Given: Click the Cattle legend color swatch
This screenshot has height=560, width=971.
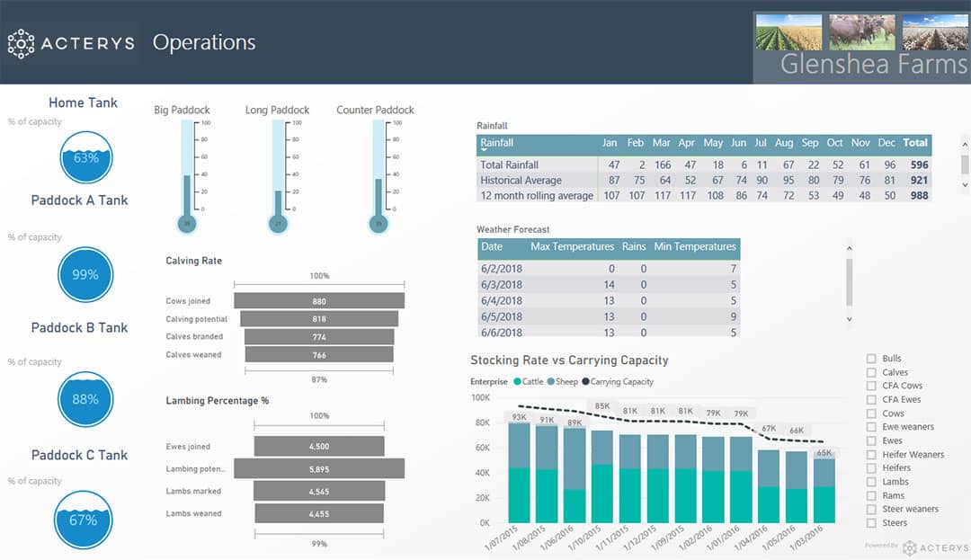Looking at the screenshot, I should tap(518, 382).
